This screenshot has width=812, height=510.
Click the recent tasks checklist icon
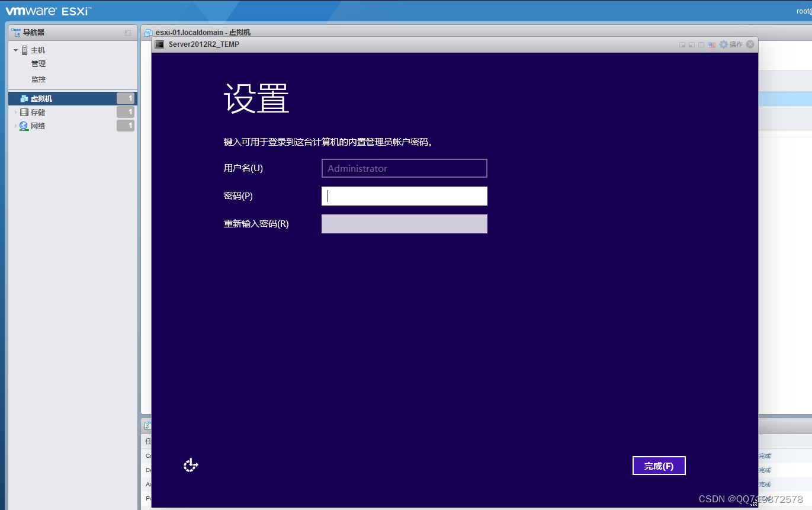tap(148, 426)
